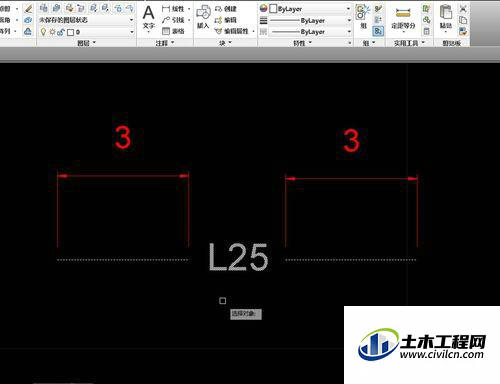The image size is (500, 384).
Task: Toggle the highlighted group selection button
Action: (x=378, y=31)
